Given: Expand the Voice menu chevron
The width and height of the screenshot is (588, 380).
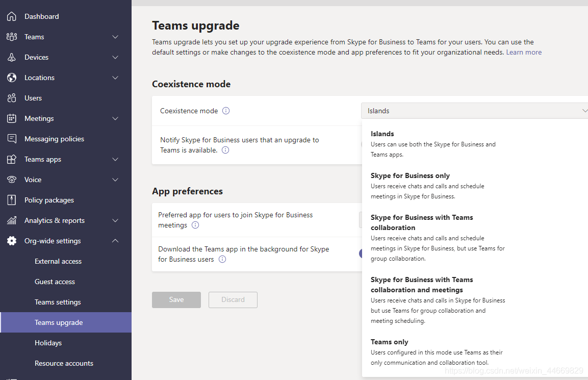Looking at the screenshot, I should (115, 180).
